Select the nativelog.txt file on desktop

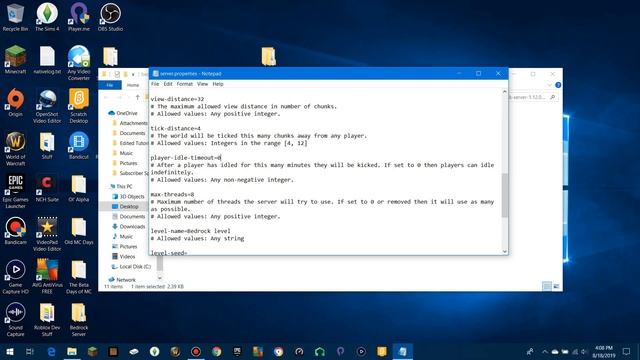coord(47,60)
